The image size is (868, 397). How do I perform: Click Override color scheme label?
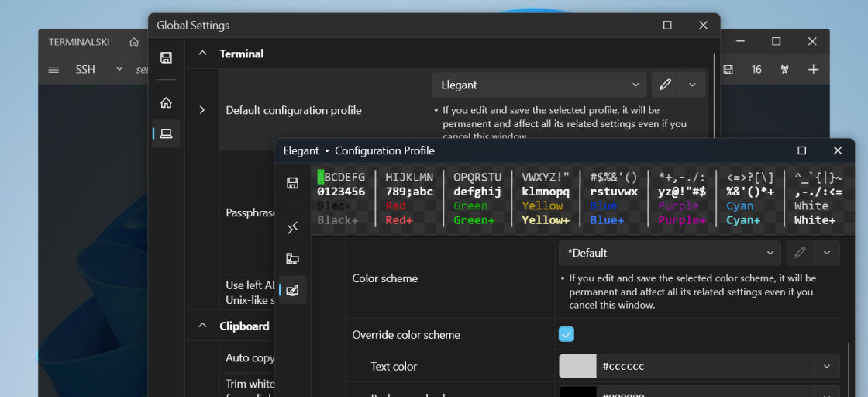(406, 334)
